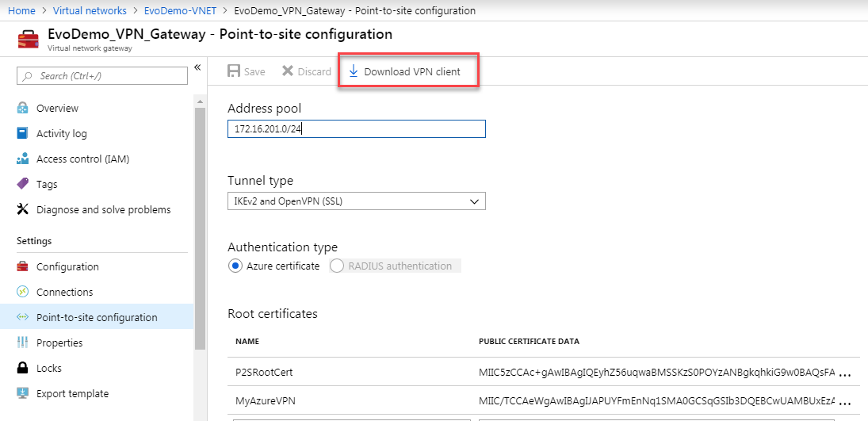868x421 pixels.
Task: Click the Diagnose and solve problems wrench icon
Action: (22, 209)
